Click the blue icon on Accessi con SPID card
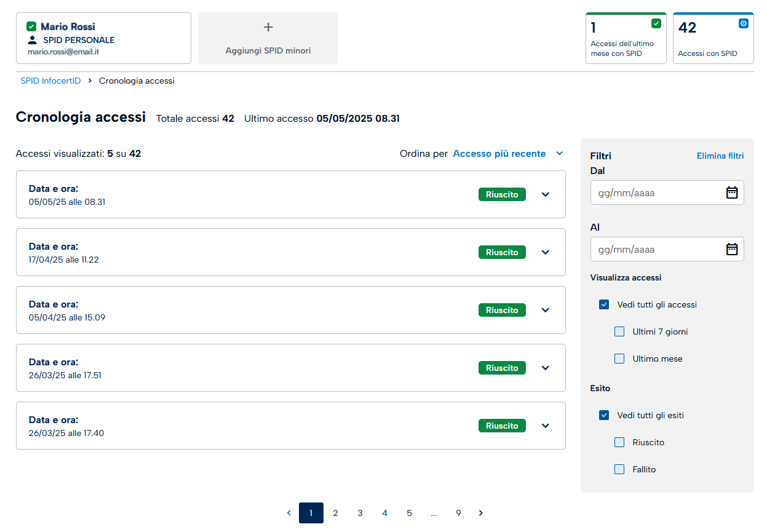The width and height of the screenshot is (767, 532). [743, 23]
